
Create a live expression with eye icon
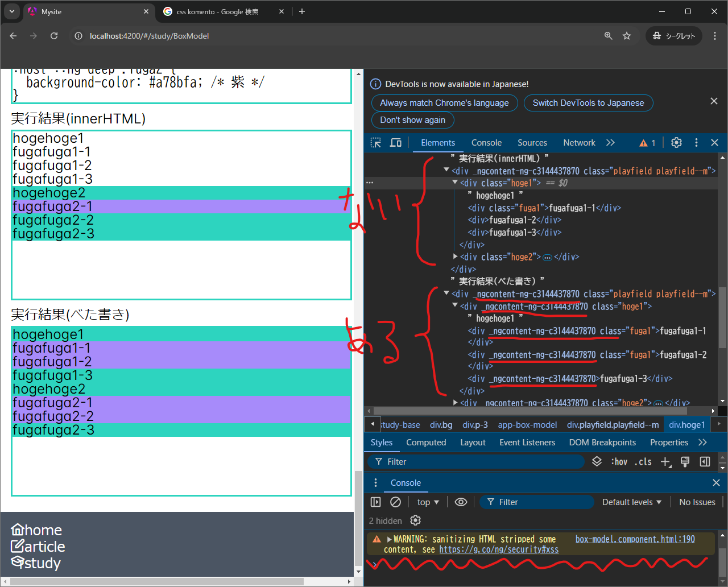click(x=461, y=502)
